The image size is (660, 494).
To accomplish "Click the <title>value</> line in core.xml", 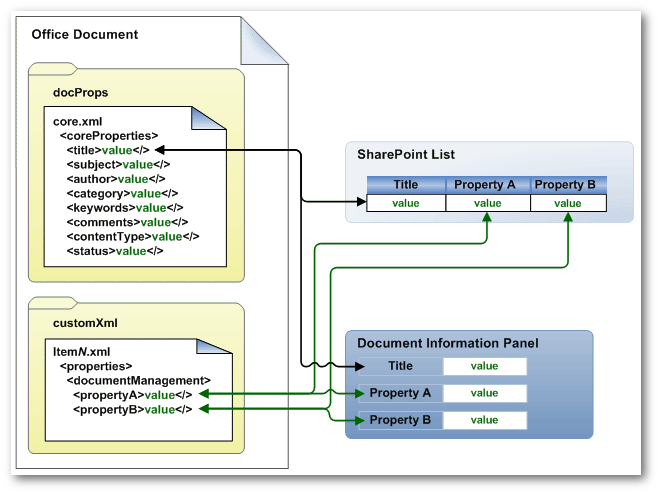I will [108, 150].
